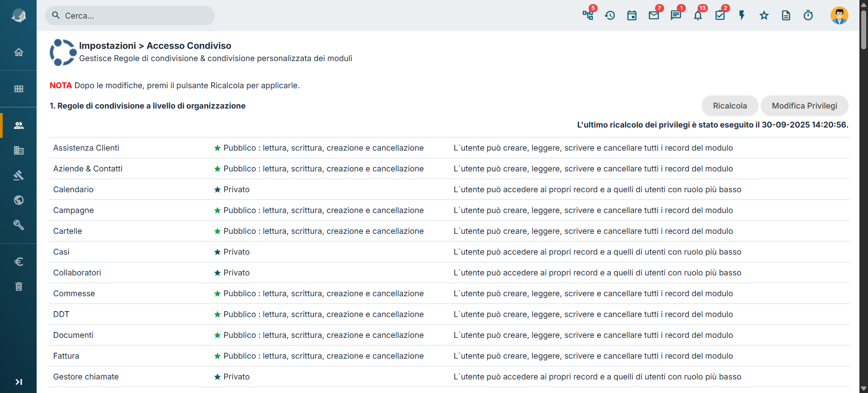The image size is (868, 393).
Task: Open the mail icon with badge 7
Action: coord(654,15)
